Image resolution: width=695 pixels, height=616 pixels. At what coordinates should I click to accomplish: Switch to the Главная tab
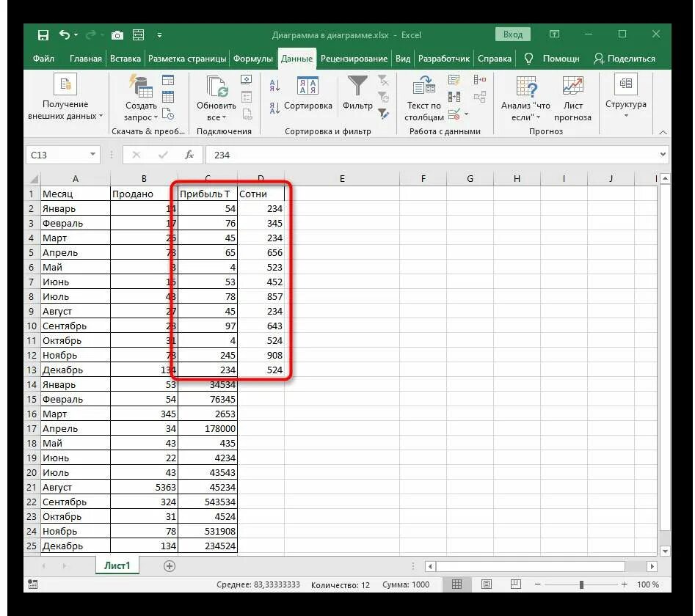point(85,59)
